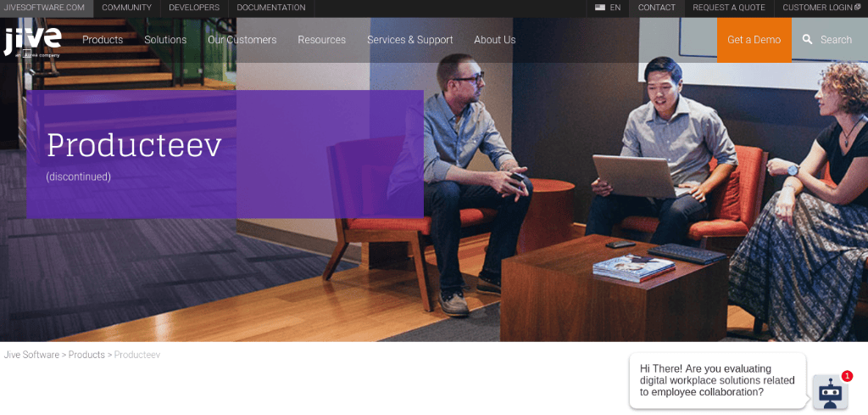The width and height of the screenshot is (868, 415).
Task: Open Our Customers menu
Action: pos(242,40)
